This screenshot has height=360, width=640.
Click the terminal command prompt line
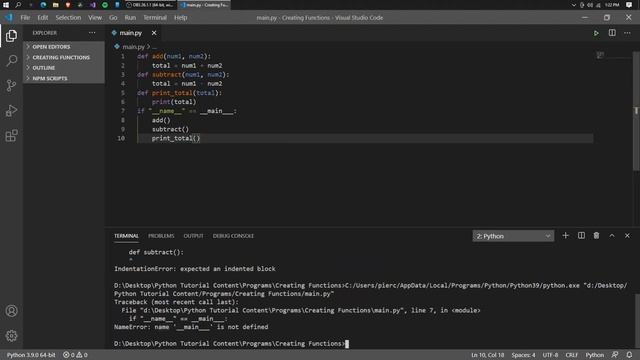(x=231, y=344)
